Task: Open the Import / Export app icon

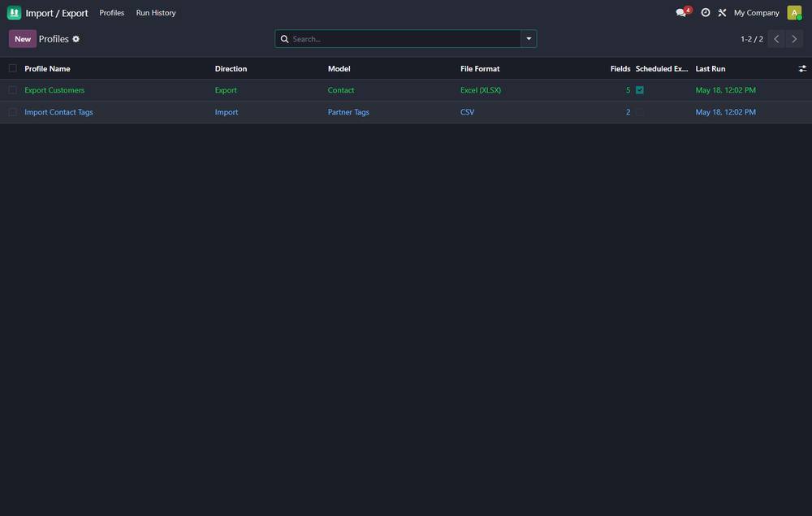Action: coord(14,12)
